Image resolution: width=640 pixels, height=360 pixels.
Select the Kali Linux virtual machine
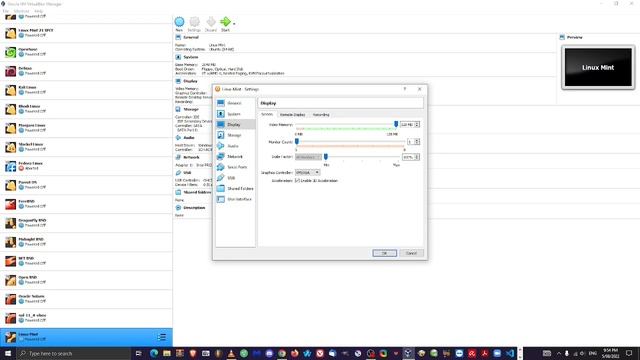(x=86, y=90)
